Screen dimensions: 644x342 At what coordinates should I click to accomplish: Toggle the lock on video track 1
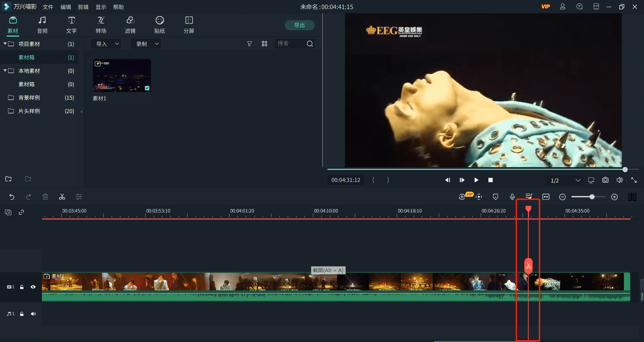[22, 287]
